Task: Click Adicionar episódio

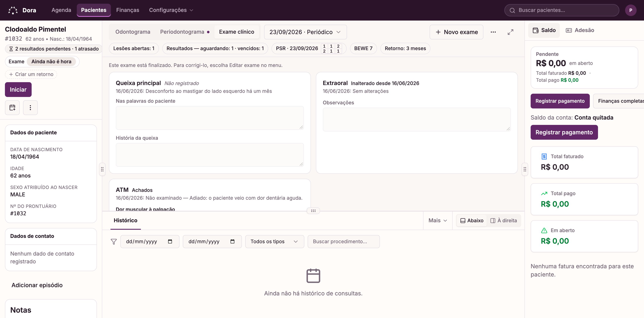Action: point(37,285)
